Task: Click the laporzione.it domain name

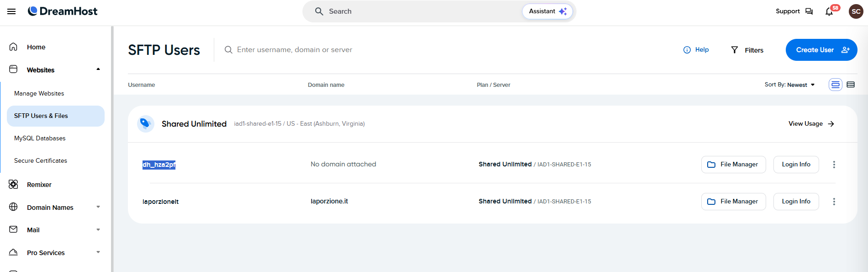Action: click(329, 201)
